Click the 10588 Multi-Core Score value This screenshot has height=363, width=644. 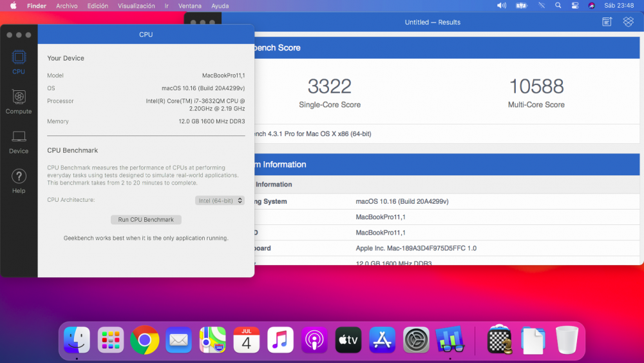point(536,86)
